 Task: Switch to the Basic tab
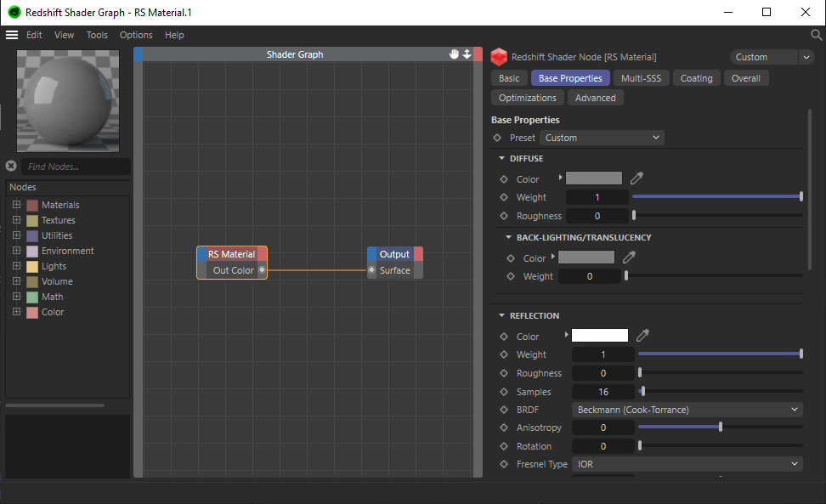point(509,78)
